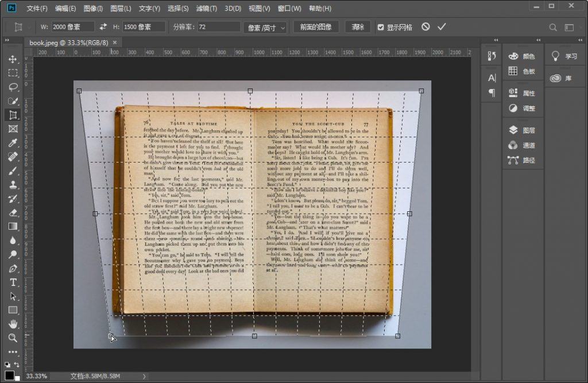Image resolution: width=588 pixels, height=383 pixels.
Task: Open the 色板 swatches panel
Action: [523, 71]
